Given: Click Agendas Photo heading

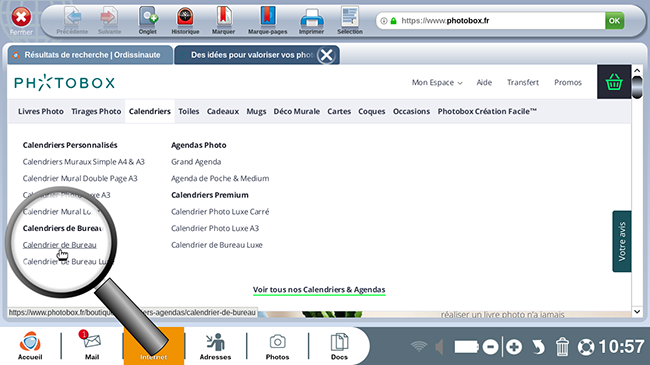Looking at the screenshot, I should pos(199,145).
